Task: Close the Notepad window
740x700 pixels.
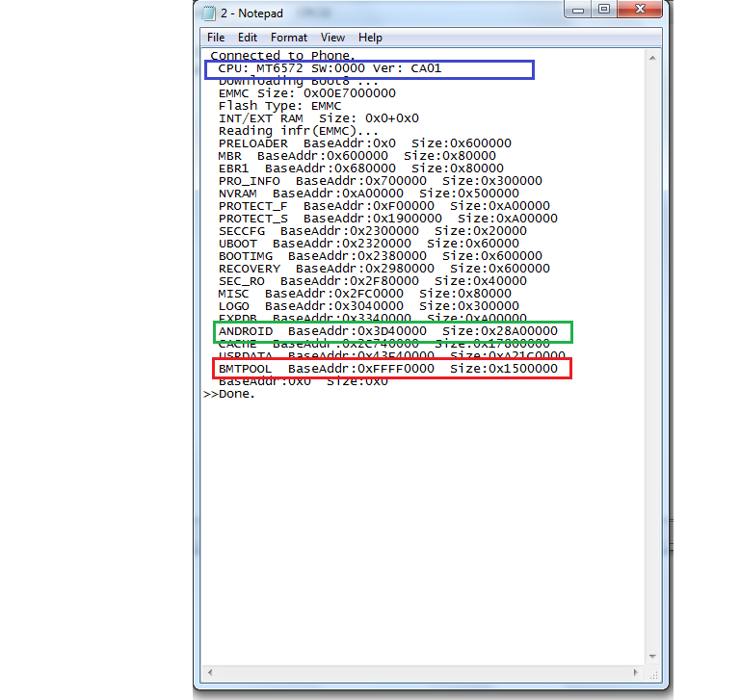Action: pyautogui.click(x=640, y=10)
